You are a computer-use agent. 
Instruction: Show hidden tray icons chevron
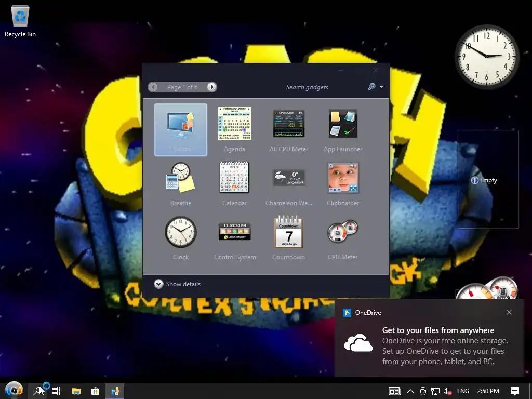pyautogui.click(x=410, y=391)
